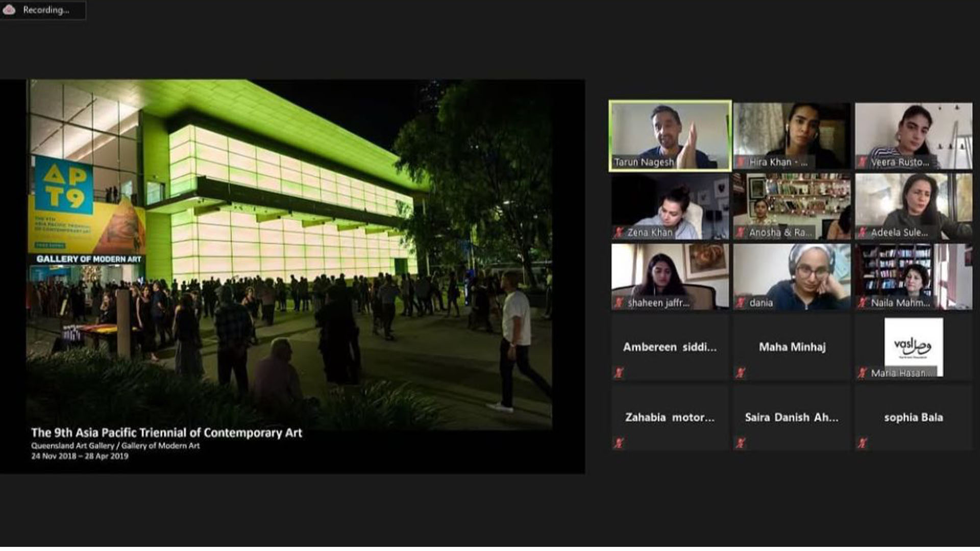980x551 pixels.
Task: Select Zena Khan's video tile
Action: [x=670, y=206]
